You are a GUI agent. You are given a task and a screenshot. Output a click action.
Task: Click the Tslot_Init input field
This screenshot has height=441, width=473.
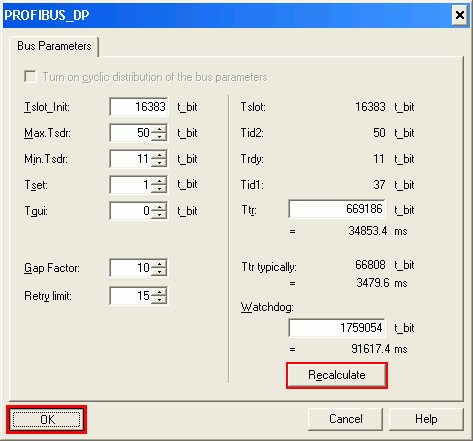pyautogui.click(x=139, y=107)
